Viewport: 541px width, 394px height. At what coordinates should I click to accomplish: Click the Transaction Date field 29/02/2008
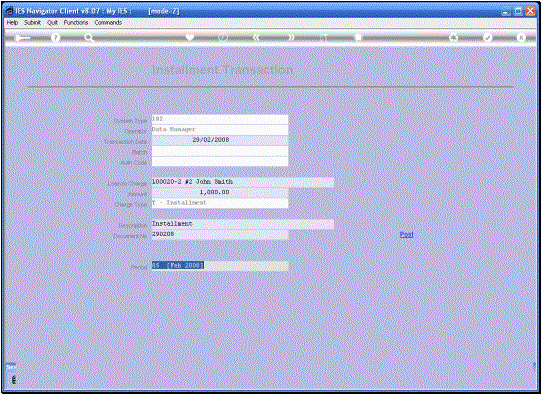[x=220, y=140]
